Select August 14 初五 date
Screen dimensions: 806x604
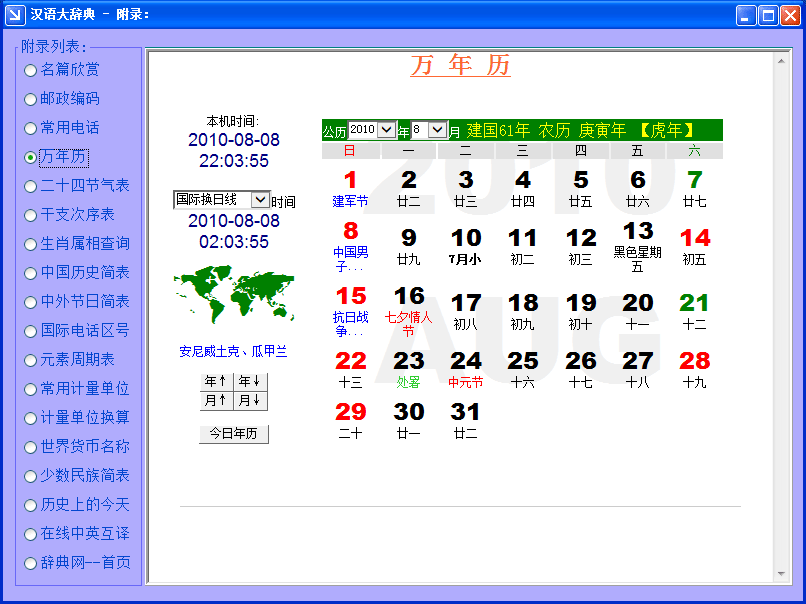pyautogui.click(x=694, y=247)
